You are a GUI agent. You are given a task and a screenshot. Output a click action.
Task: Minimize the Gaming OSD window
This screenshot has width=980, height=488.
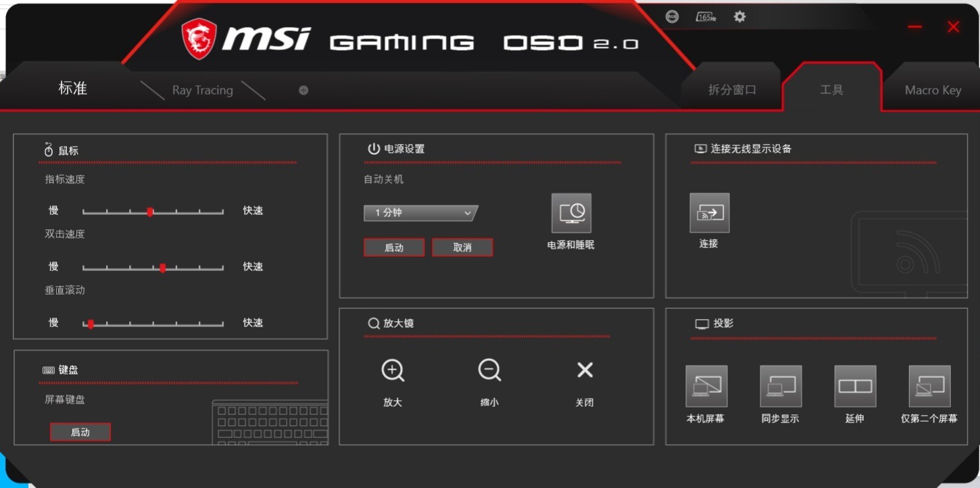pos(915,27)
